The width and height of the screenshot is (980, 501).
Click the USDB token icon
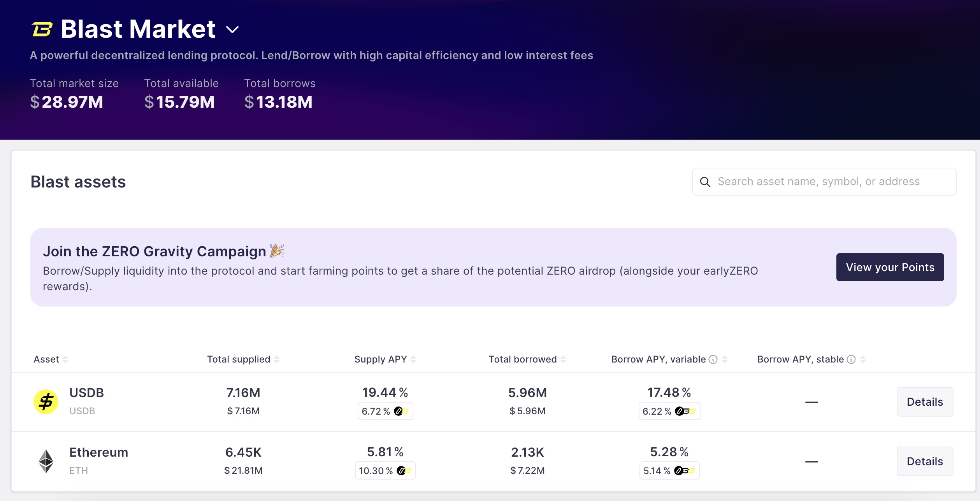click(x=46, y=402)
